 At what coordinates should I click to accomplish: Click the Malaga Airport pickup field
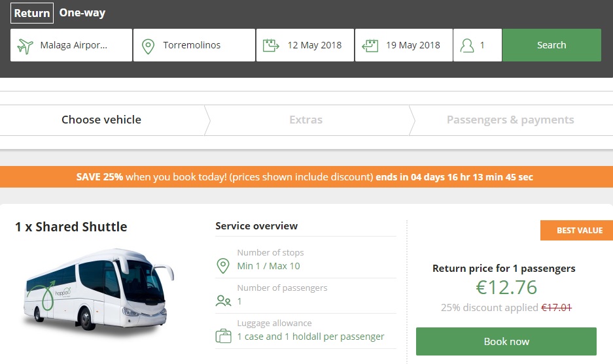point(73,46)
